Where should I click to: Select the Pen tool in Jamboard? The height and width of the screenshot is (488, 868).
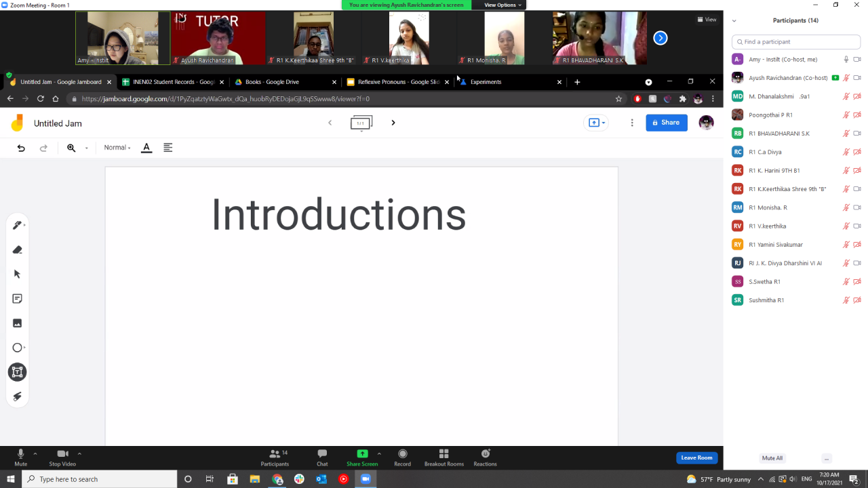(x=18, y=225)
